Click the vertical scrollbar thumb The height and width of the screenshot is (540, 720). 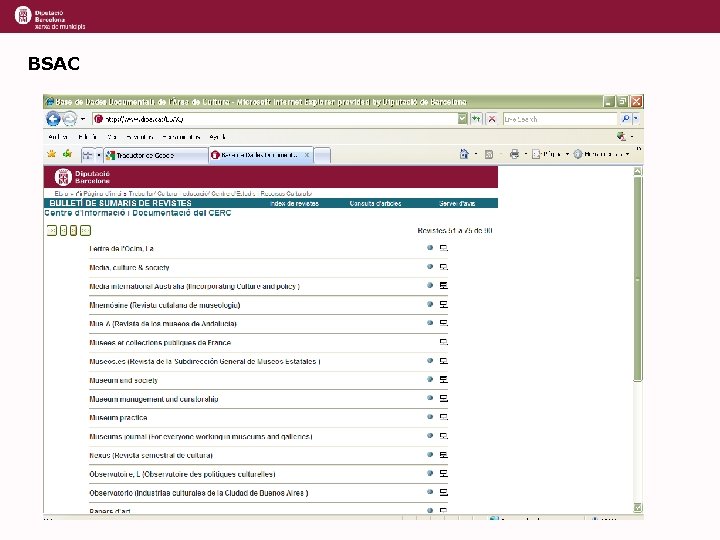point(637,279)
